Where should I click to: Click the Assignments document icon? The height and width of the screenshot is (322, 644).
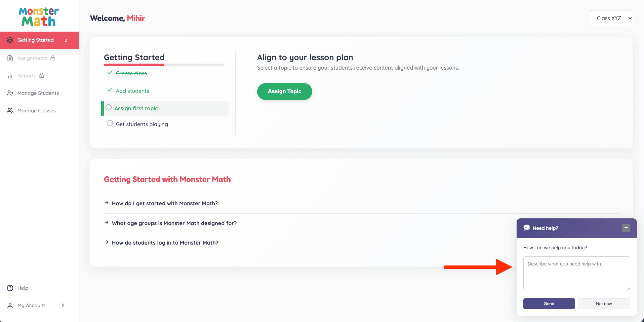[x=10, y=58]
